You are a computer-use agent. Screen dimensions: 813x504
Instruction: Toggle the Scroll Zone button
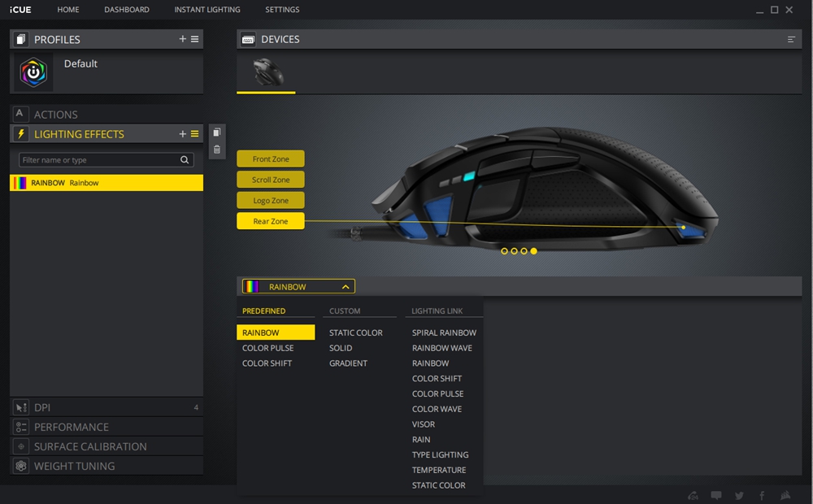point(271,180)
